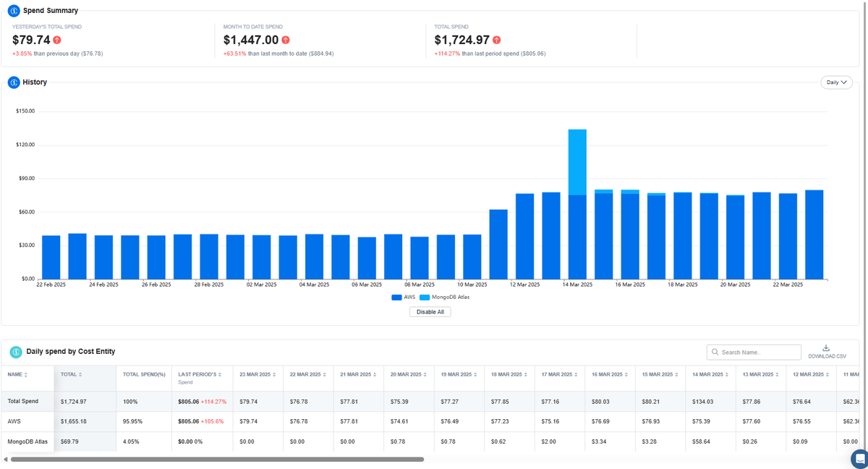Toggle the AWS legend series
868x469 pixels.
pyautogui.click(x=403, y=297)
